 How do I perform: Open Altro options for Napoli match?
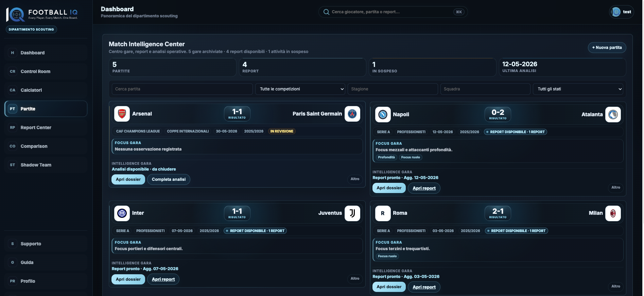click(615, 188)
